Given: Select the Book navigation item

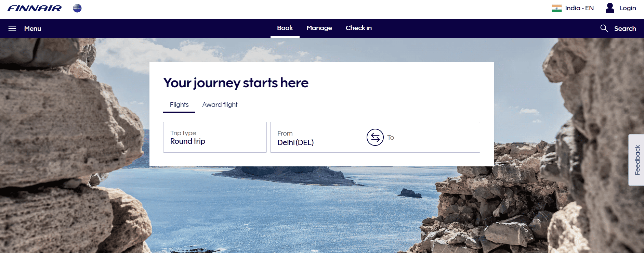Looking at the screenshot, I should pos(285,28).
